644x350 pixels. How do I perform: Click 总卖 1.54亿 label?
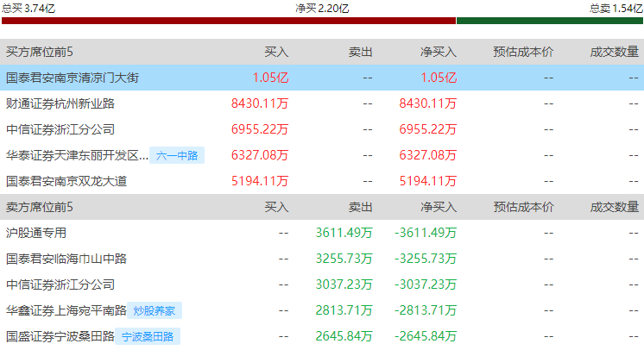pos(616,9)
